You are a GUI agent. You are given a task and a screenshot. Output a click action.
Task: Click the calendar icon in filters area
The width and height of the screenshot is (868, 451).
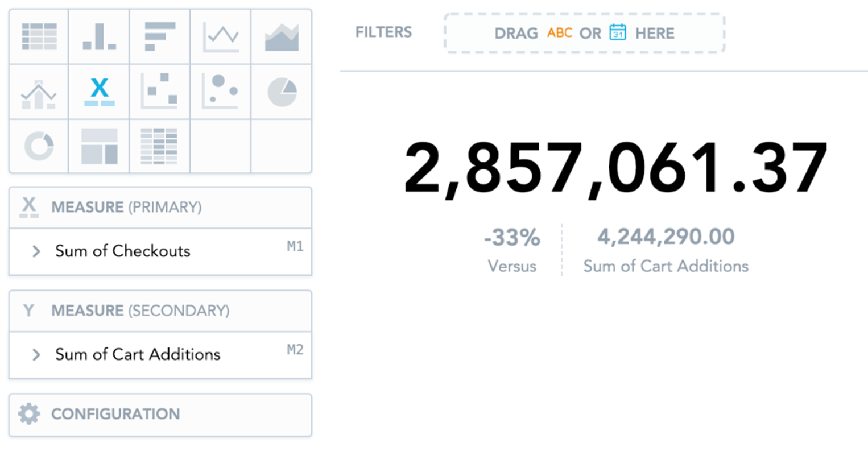pyautogui.click(x=618, y=32)
